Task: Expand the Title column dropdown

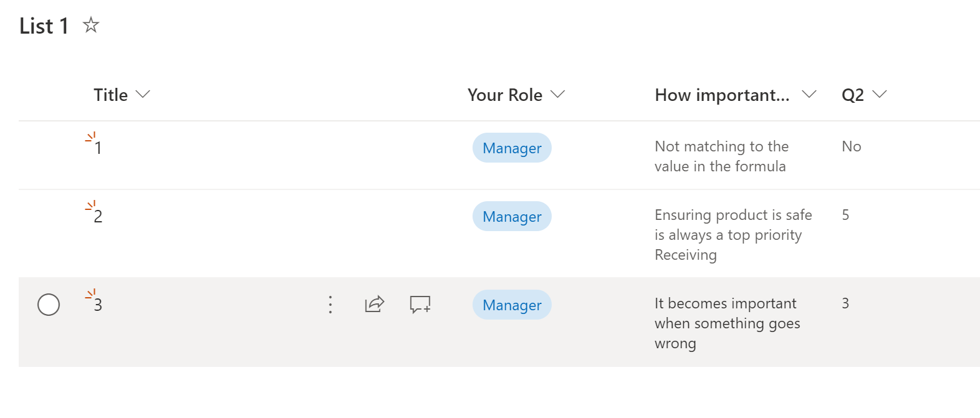Action: click(x=143, y=95)
